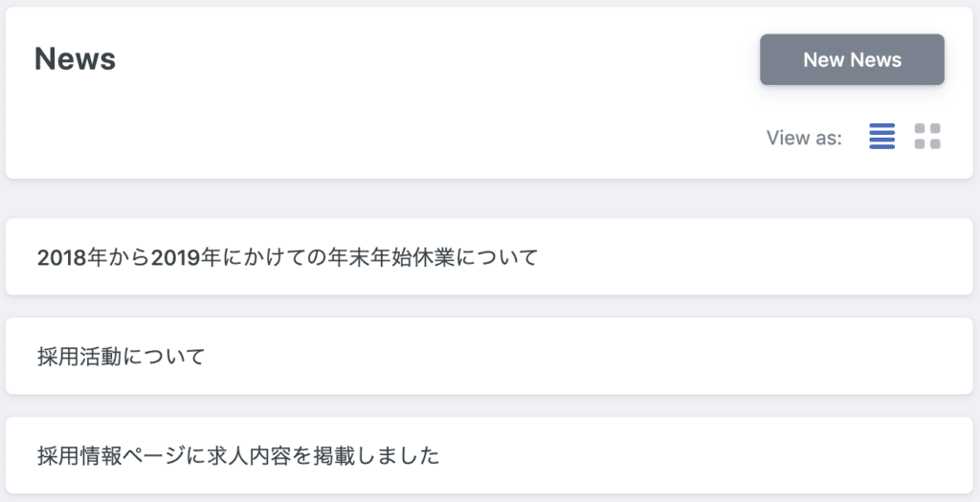Select the recruitment activities announcement row
This screenshot has height=502, width=980.
pos(490,356)
